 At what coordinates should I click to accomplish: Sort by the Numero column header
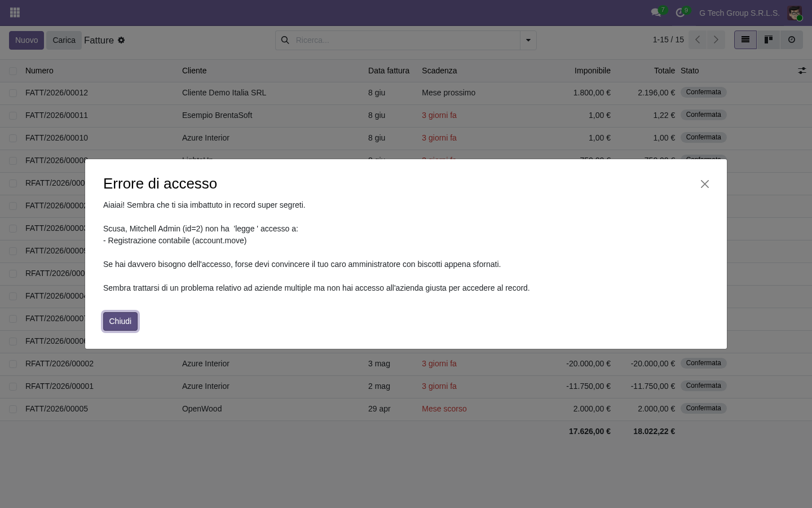coord(39,71)
